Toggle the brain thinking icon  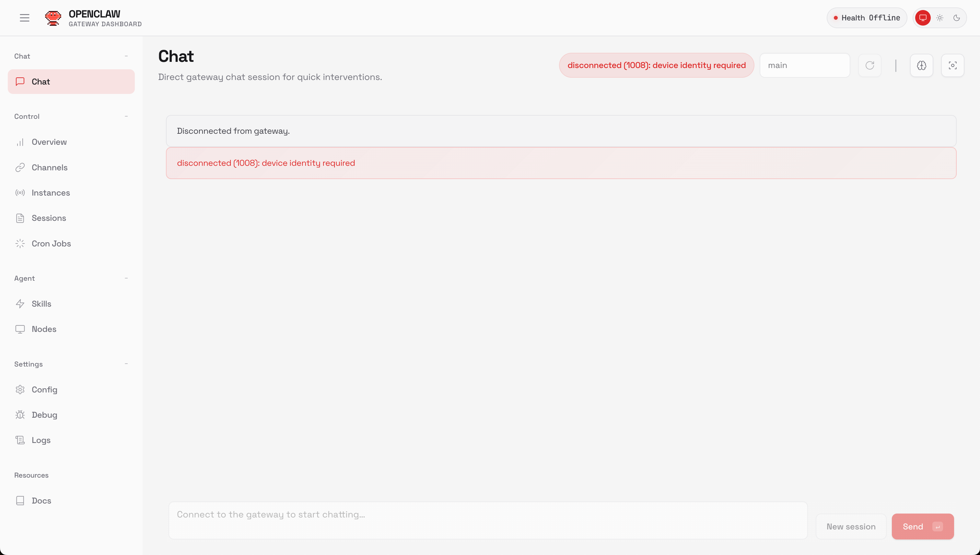921,65
